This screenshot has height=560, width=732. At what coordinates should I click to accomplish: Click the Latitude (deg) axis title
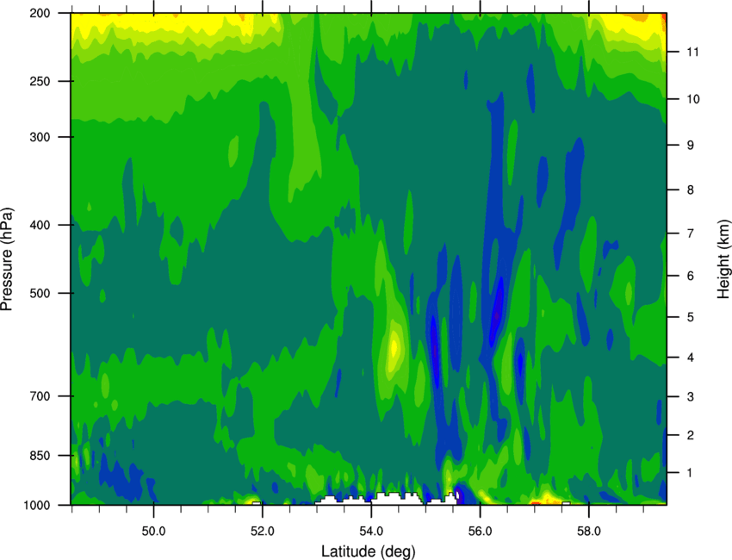pyautogui.click(x=368, y=551)
